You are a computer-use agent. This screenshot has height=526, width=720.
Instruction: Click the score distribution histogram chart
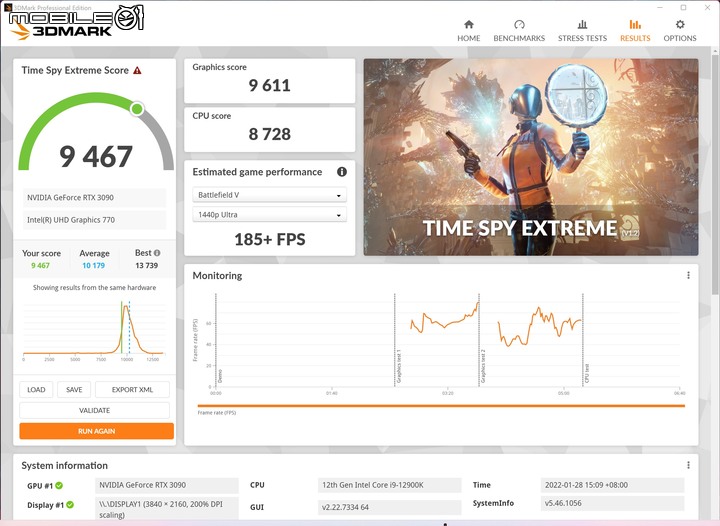[94, 330]
